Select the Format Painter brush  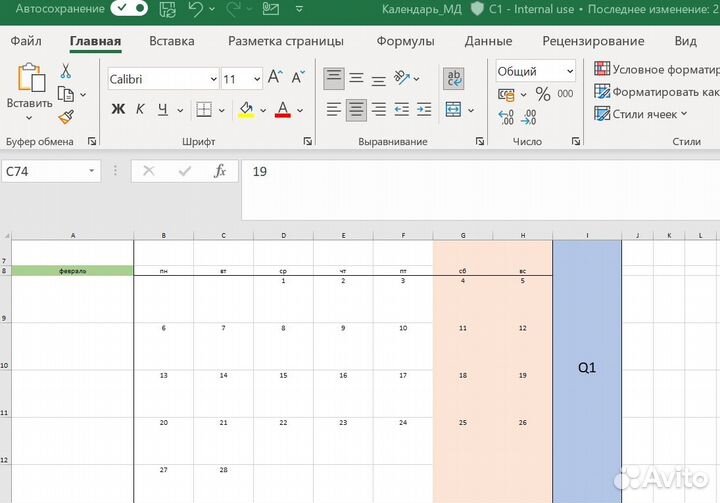click(66, 117)
